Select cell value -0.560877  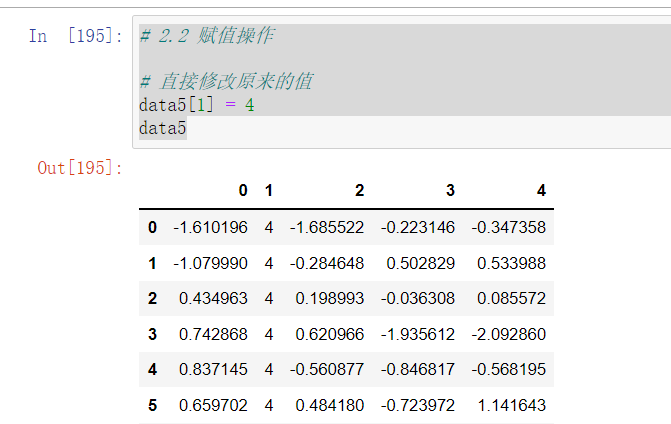click(x=327, y=369)
